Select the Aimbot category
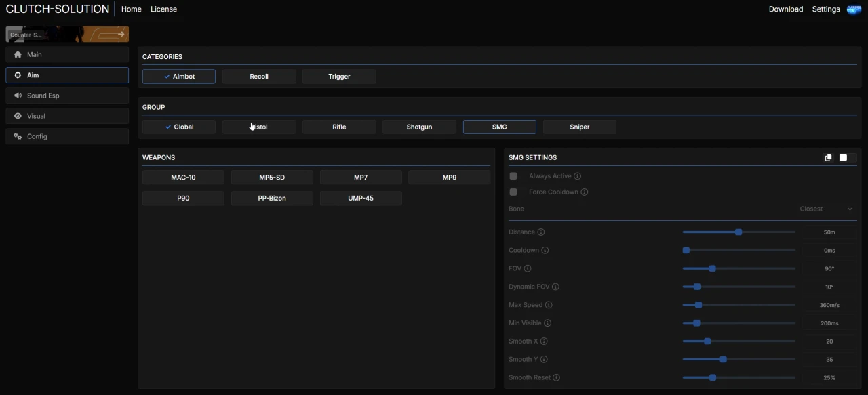868x395 pixels. coord(179,77)
